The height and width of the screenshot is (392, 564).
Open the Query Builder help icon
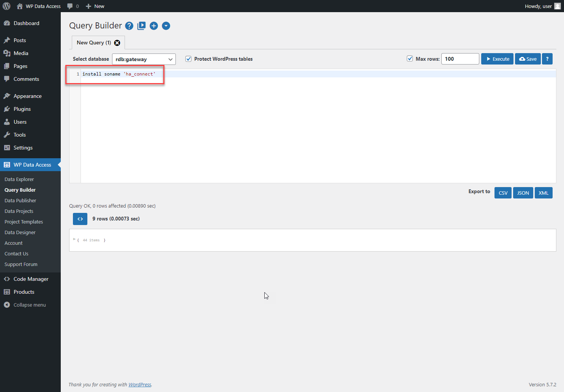129,26
